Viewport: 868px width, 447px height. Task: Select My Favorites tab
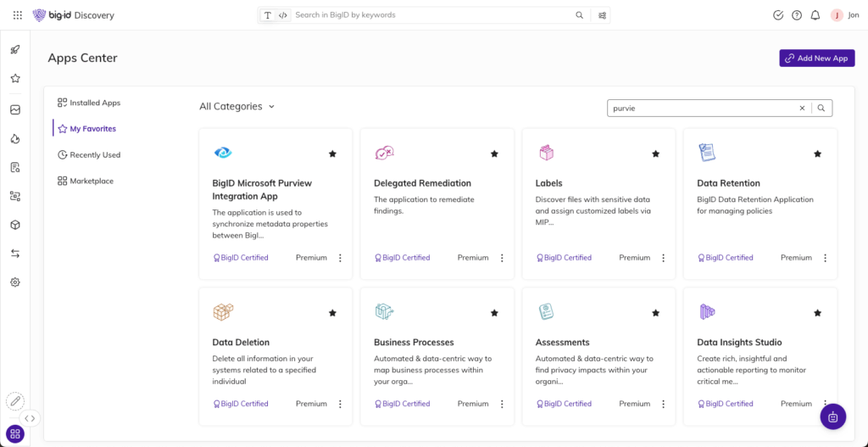87,129
